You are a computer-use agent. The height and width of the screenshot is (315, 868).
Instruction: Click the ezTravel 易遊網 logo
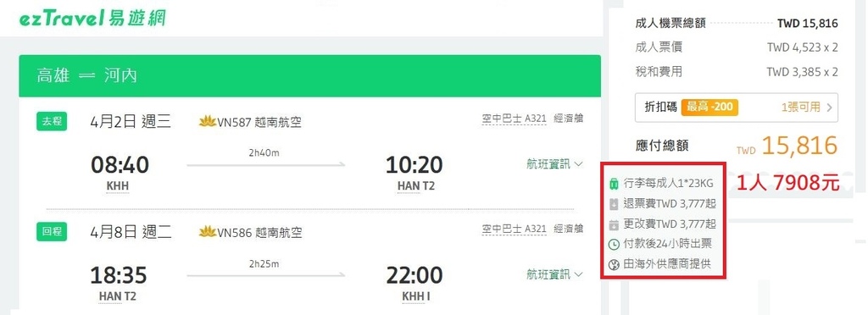pos(92,18)
